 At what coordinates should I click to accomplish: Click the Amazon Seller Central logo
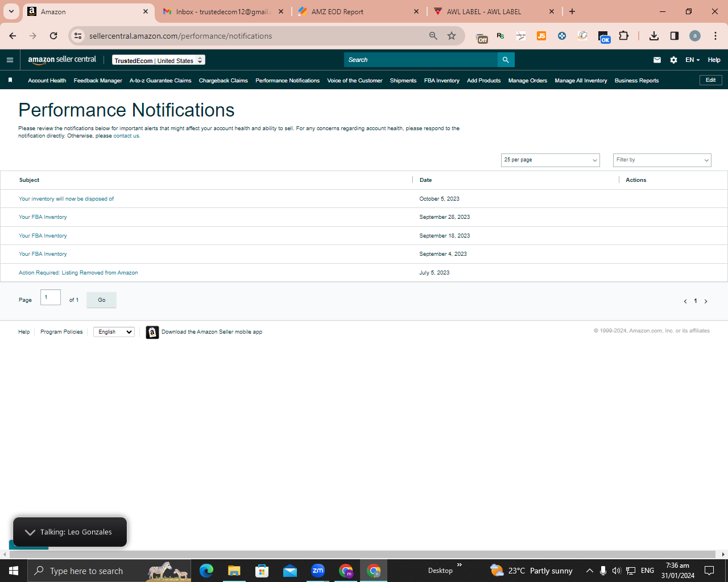[62, 60]
